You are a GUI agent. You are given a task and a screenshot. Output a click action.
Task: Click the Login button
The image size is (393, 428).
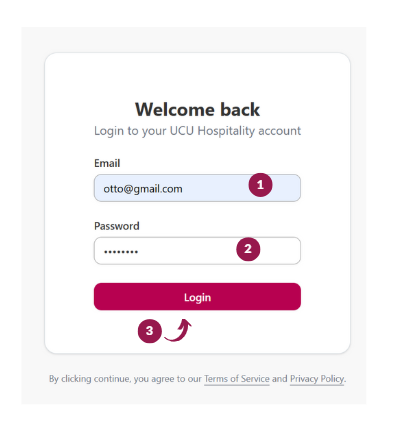coord(197,297)
